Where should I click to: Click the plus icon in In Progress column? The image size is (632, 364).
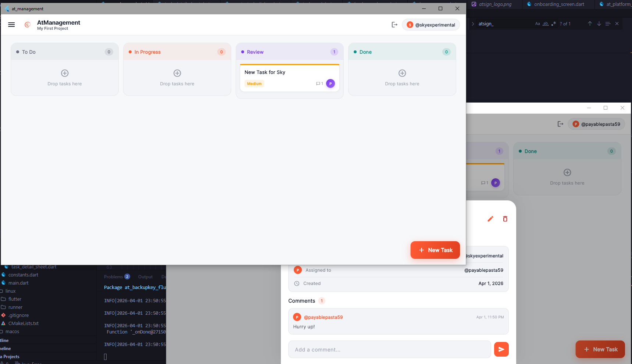coord(177,73)
